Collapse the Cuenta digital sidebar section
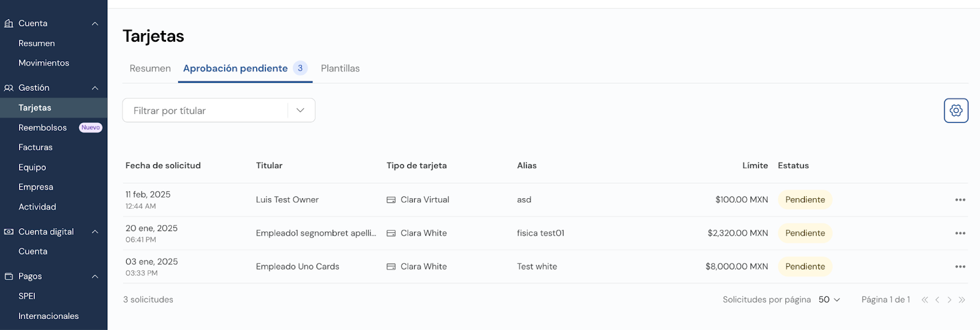Viewport: 980px width, 330px height. pyautogui.click(x=95, y=232)
